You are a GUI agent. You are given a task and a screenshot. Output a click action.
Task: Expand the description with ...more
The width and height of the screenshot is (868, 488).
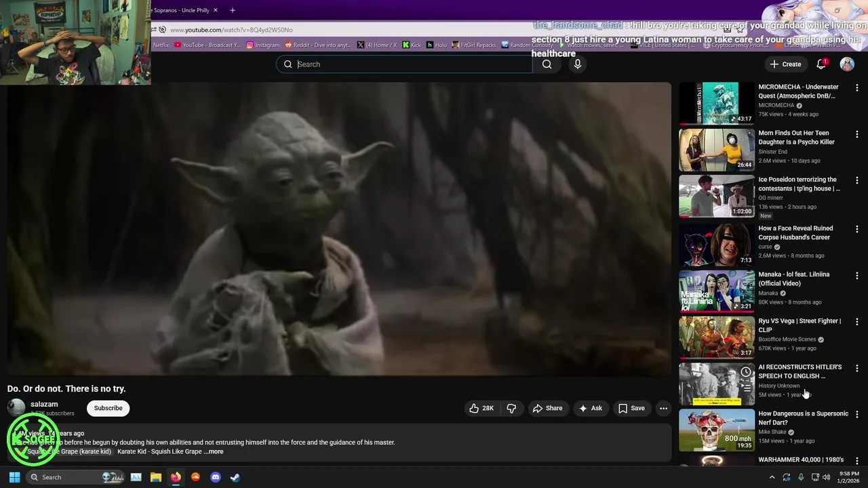point(214,451)
